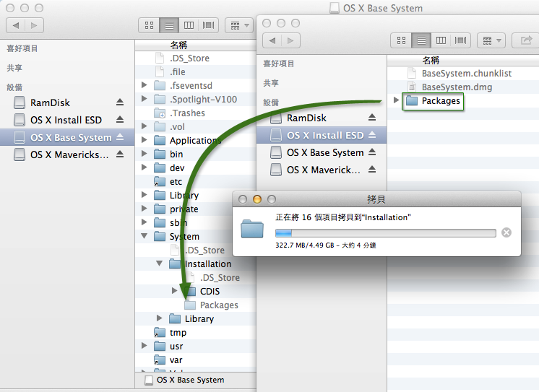Open arrange dropdown in back window toolbar
539x392 pixels.
(x=239, y=25)
